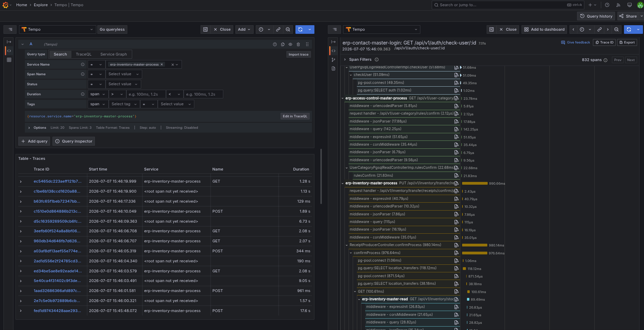Viewport: 644px width, 330px height.
Task: Copy shortened link in left pane
Action: (x=278, y=29)
